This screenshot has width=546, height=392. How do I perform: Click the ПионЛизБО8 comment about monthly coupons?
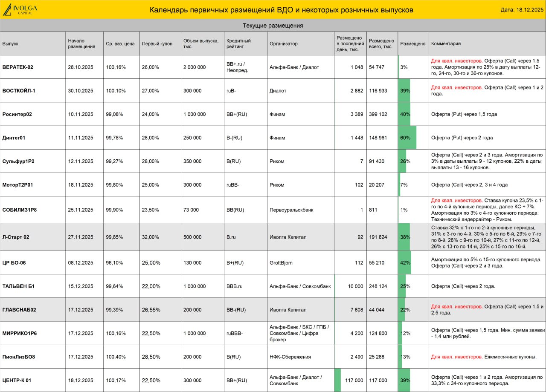pos(484,357)
